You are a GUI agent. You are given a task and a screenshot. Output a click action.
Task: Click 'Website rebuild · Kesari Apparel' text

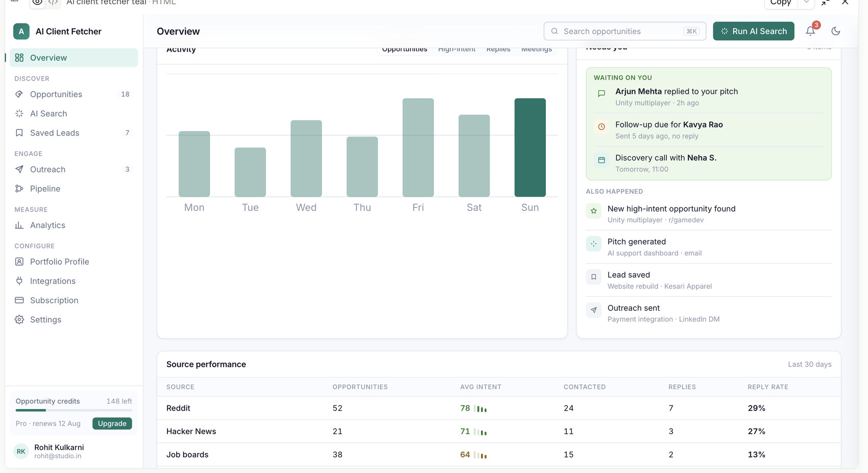660,286
